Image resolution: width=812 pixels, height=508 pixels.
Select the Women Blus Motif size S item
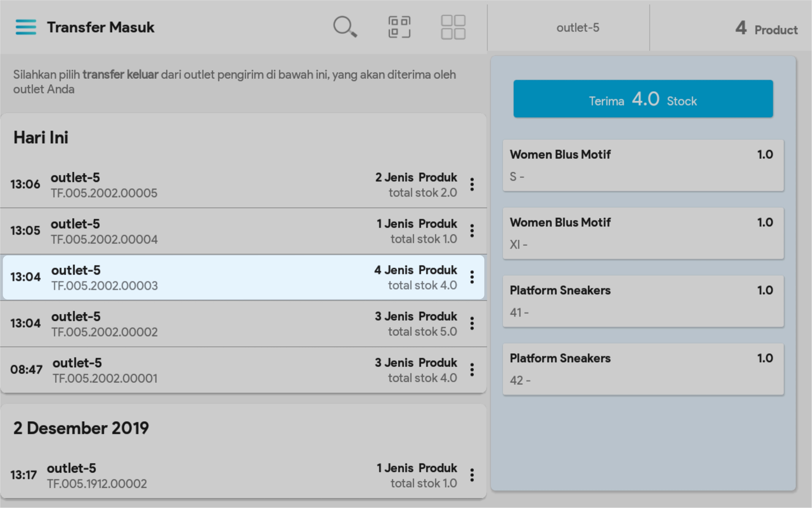[x=643, y=165]
